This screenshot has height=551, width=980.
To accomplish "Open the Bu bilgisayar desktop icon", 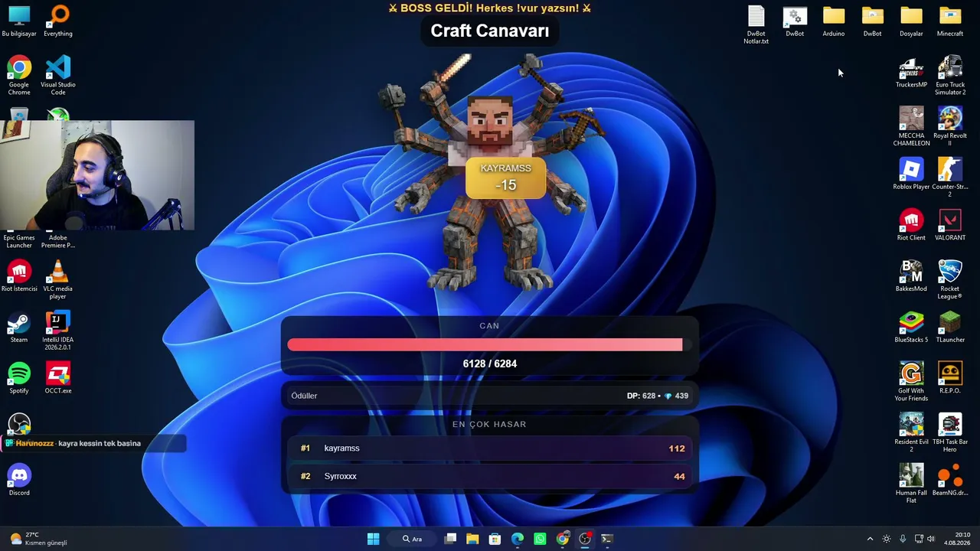I will coord(19,21).
